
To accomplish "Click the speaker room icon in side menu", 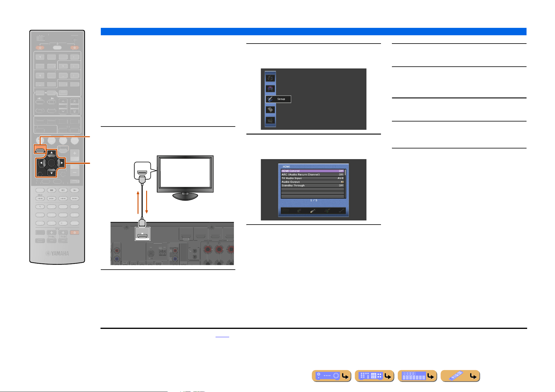I will click(x=270, y=89).
